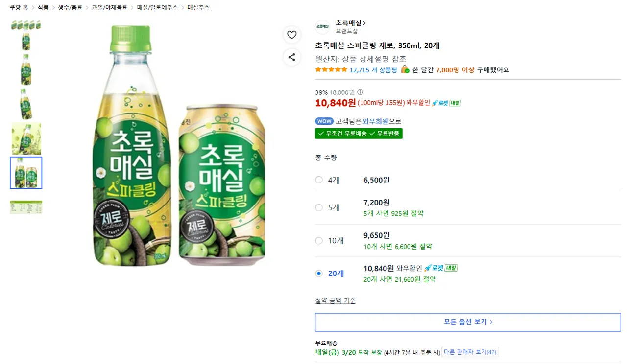627x364 pixels.
Task: Click the rocket delivery badge by price
Action: pyautogui.click(x=446, y=103)
